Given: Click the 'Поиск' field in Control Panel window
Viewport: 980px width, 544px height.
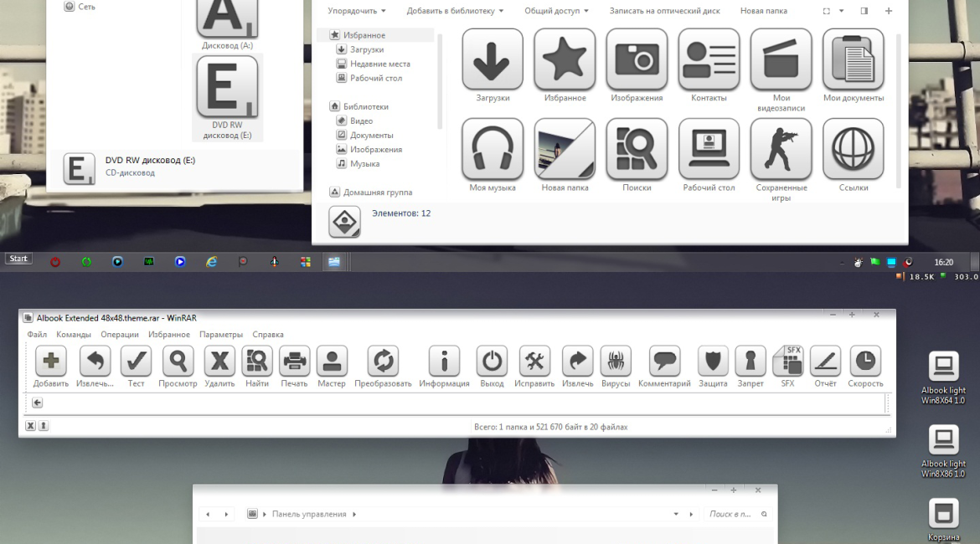Looking at the screenshot, I should (x=731, y=514).
